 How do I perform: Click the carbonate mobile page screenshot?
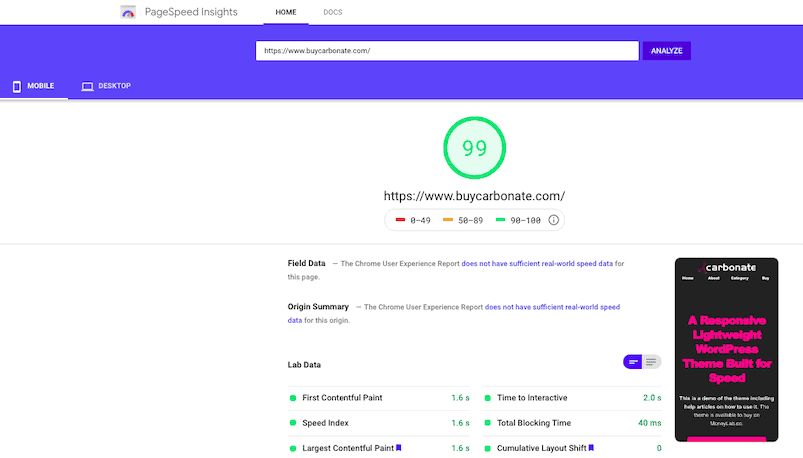(725, 350)
